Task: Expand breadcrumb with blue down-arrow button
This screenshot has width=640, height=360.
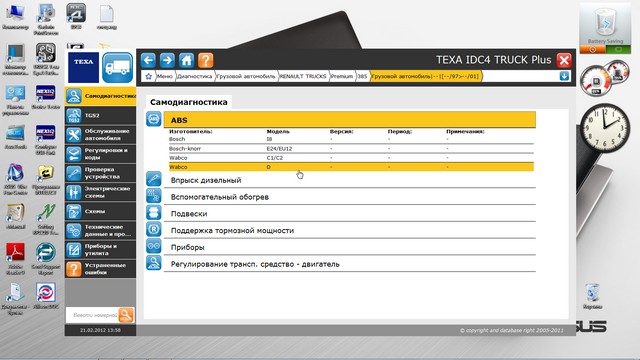Action: 564,76
